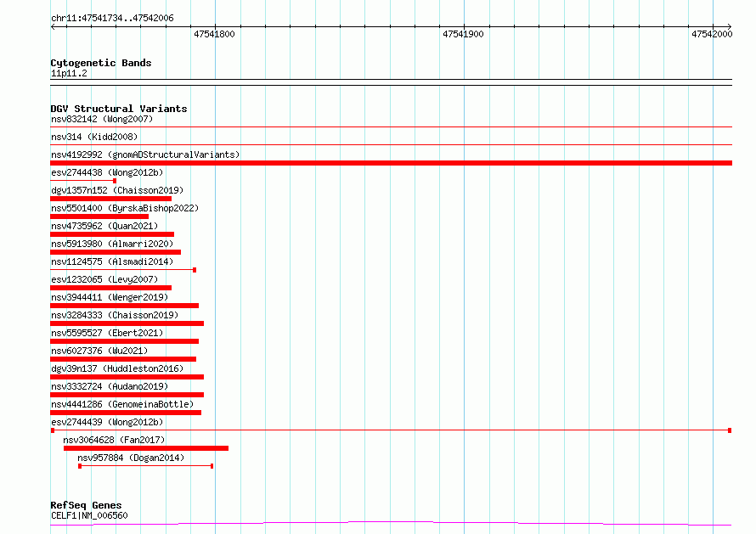
Task: Open variant nsv4192992 gnomADStructuralVariants label
Action: 145,155
